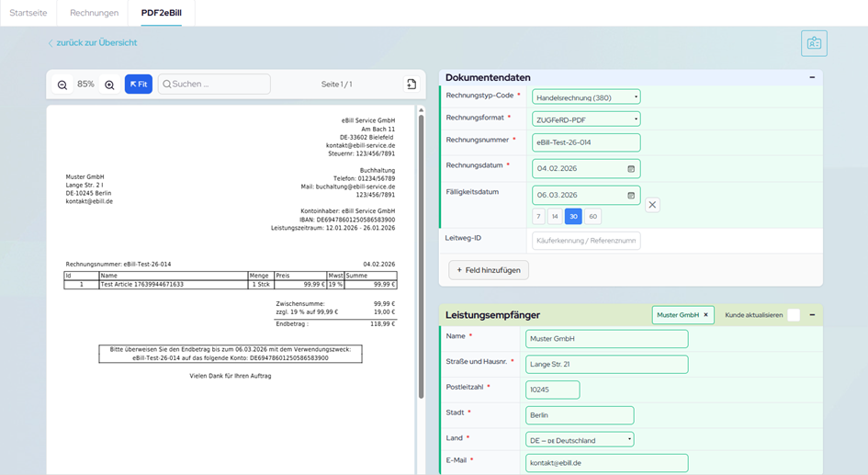Click the zoom in magnifier icon
The image size is (868, 475).
[109, 85]
